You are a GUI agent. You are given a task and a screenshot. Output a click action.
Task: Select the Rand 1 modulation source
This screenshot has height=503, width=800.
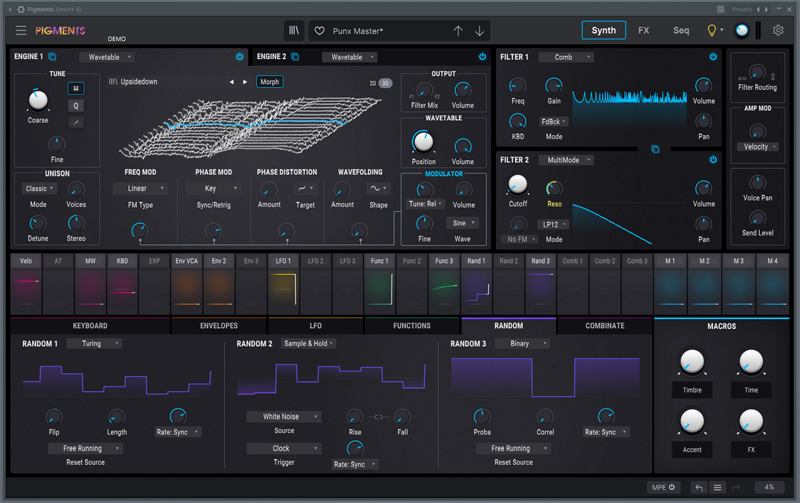pos(476,284)
